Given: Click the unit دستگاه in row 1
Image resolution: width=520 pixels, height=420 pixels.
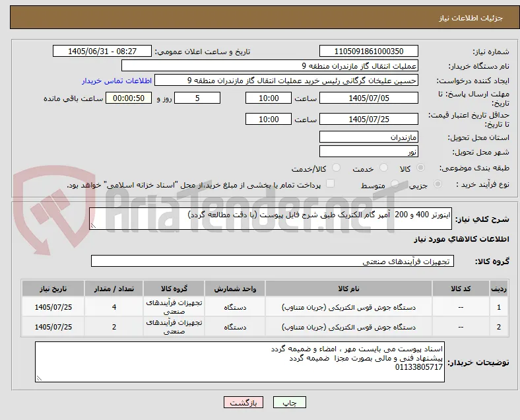Looking at the screenshot, I should pos(235,307).
